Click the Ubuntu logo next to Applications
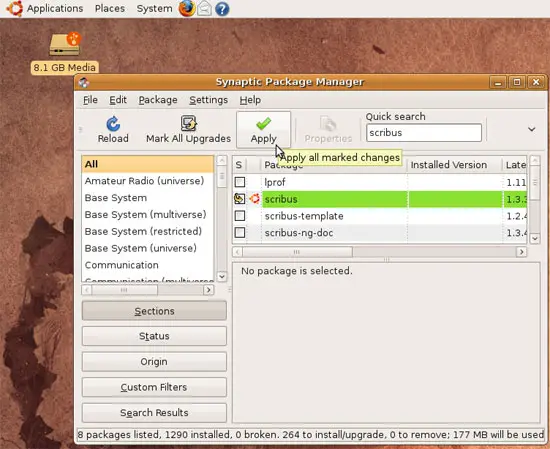 (15, 8)
